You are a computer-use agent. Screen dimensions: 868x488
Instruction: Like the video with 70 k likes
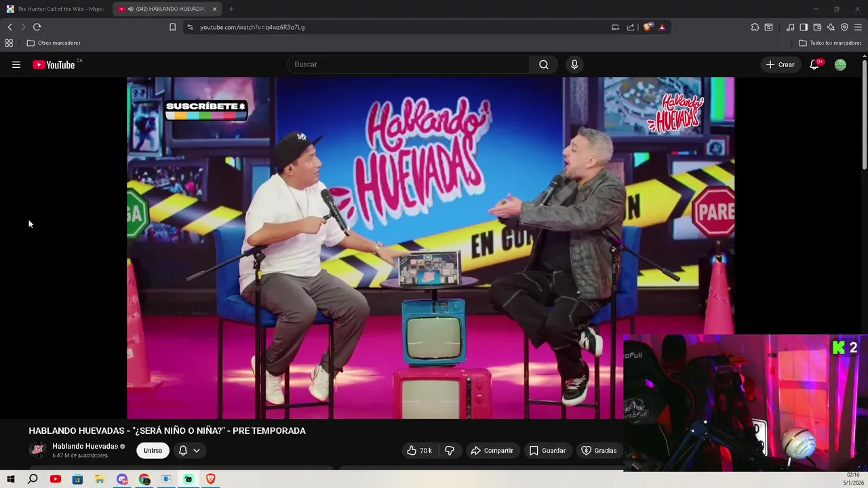420,450
